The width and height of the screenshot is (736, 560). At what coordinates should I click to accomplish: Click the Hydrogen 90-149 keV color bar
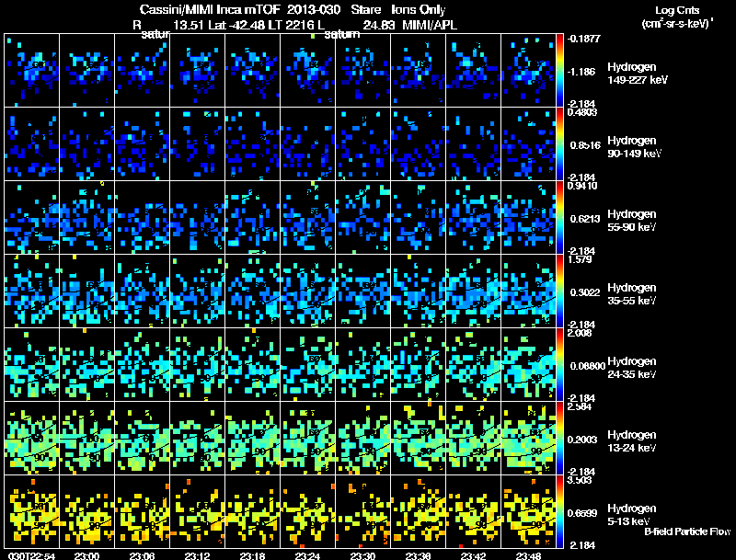(x=559, y=144)
